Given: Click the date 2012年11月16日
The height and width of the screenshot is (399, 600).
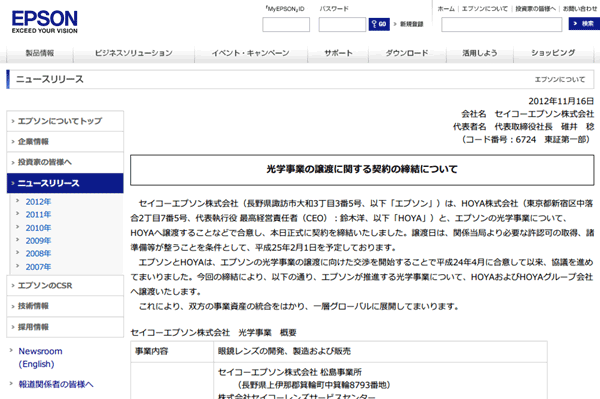Looking at the screenshot, I should point(561,101).
